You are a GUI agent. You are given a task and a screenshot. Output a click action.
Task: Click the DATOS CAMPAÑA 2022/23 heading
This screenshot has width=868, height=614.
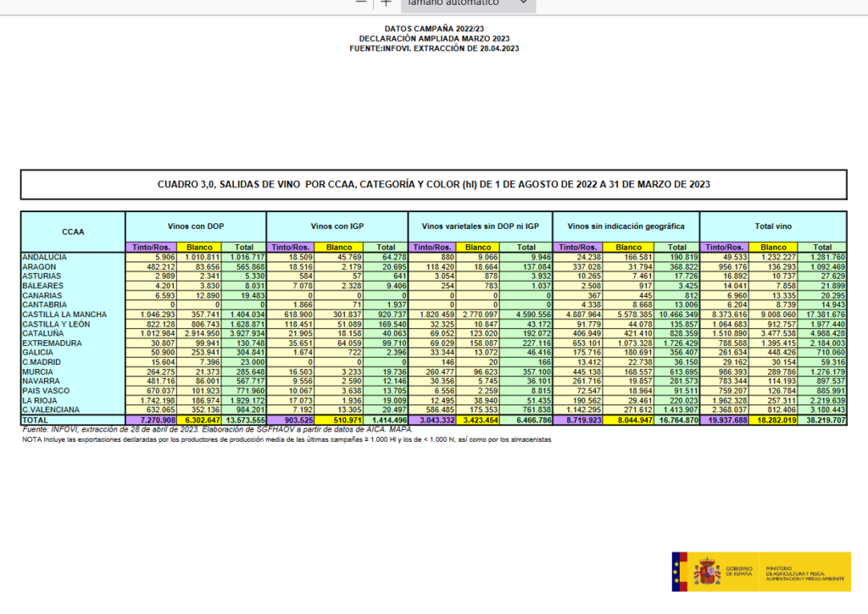[x=433, y=29]
